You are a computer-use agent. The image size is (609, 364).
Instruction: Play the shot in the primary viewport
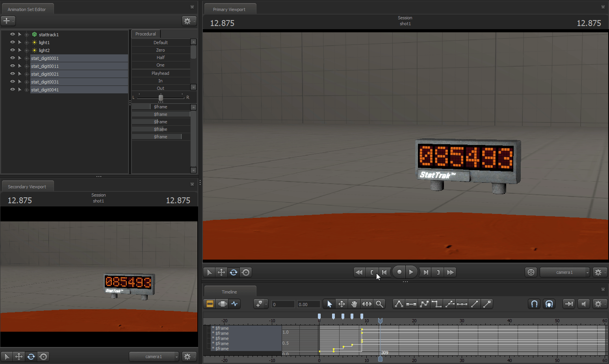pos(411,272)
